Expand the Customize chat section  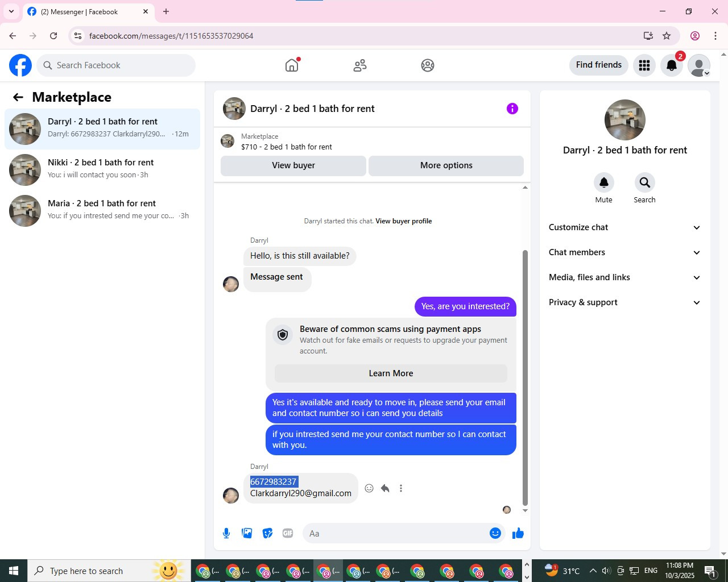coord(624,227)
